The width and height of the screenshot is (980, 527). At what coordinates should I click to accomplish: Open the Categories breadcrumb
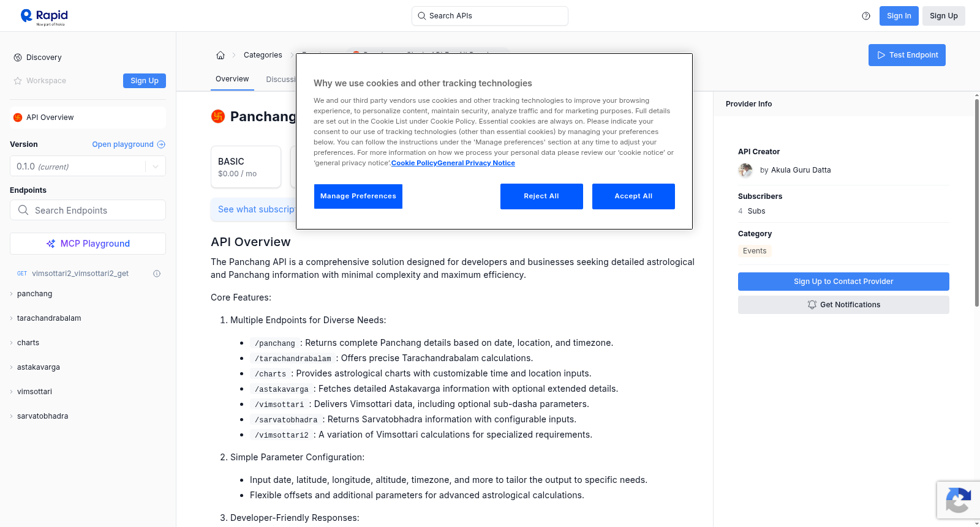[x=263, y=55]
